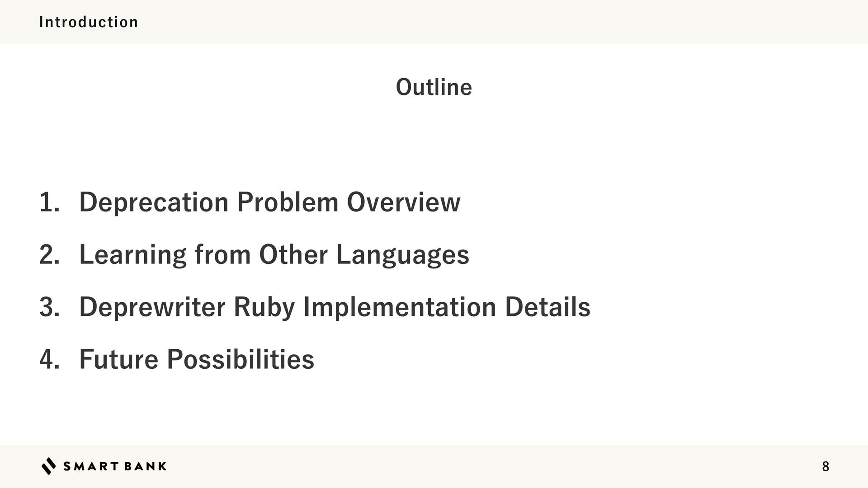Viewport: 868px width, 488px height.
Task: Click list number 2 marker
Action: pyautogui.click(x=49, y=254)
